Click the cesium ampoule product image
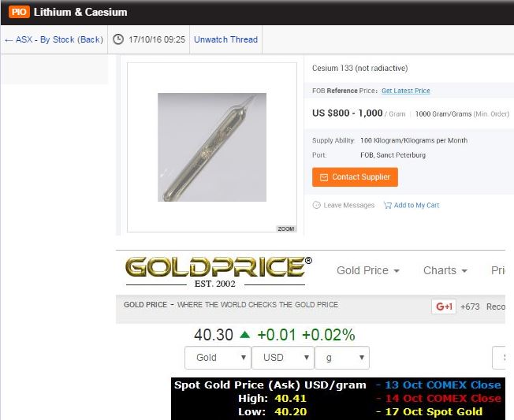Viewport: 514px width, 420px height. click(x=212, y=147)
